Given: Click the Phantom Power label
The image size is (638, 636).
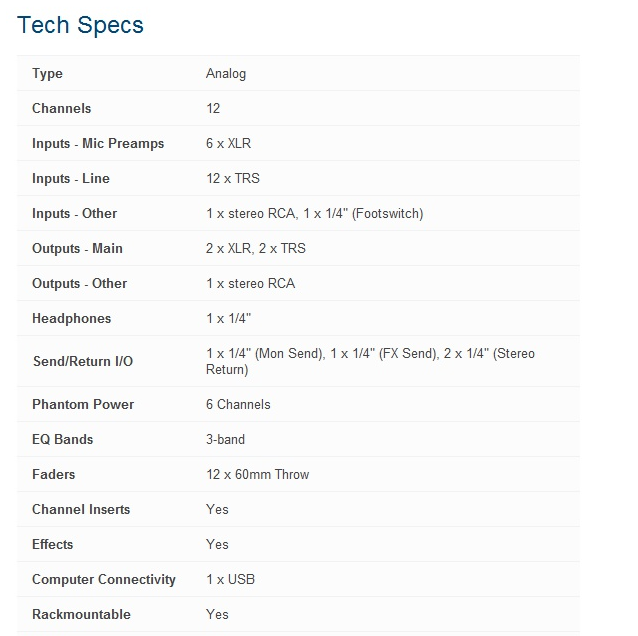Looking at the screenshot, I should coord(83,404).
